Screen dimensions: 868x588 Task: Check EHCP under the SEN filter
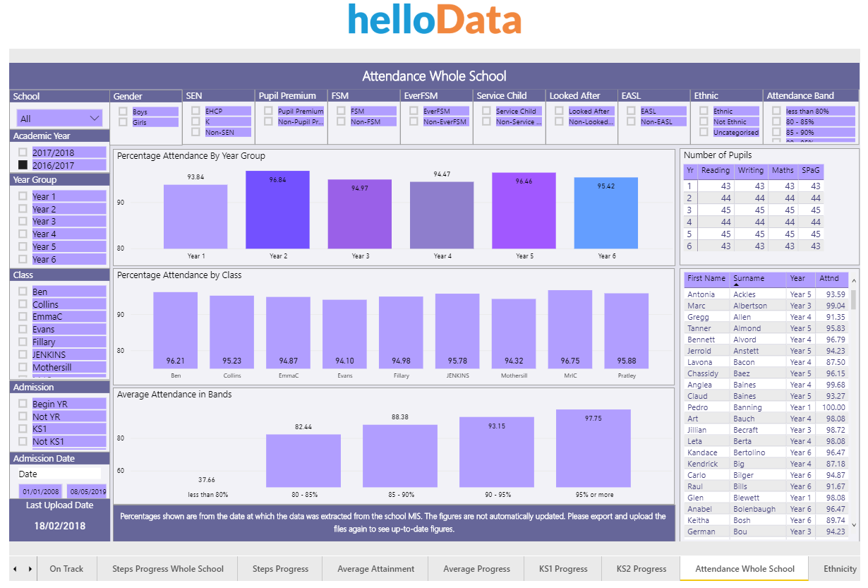[x=197, y=110]
